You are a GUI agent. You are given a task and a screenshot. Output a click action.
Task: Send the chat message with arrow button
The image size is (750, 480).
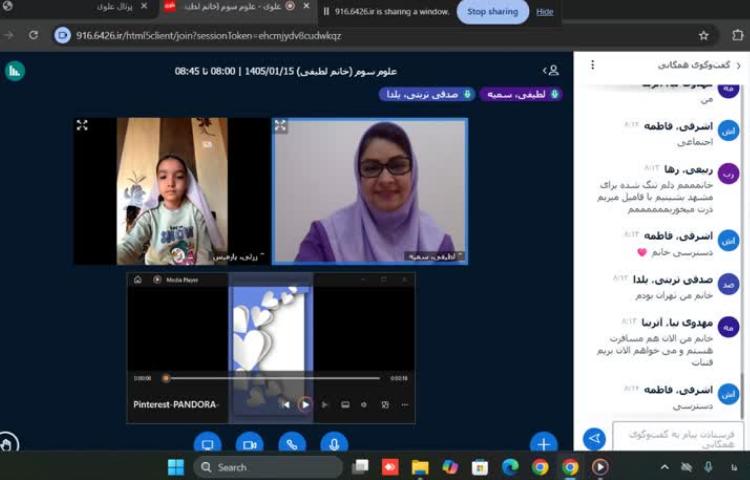[x=594, y=438]
